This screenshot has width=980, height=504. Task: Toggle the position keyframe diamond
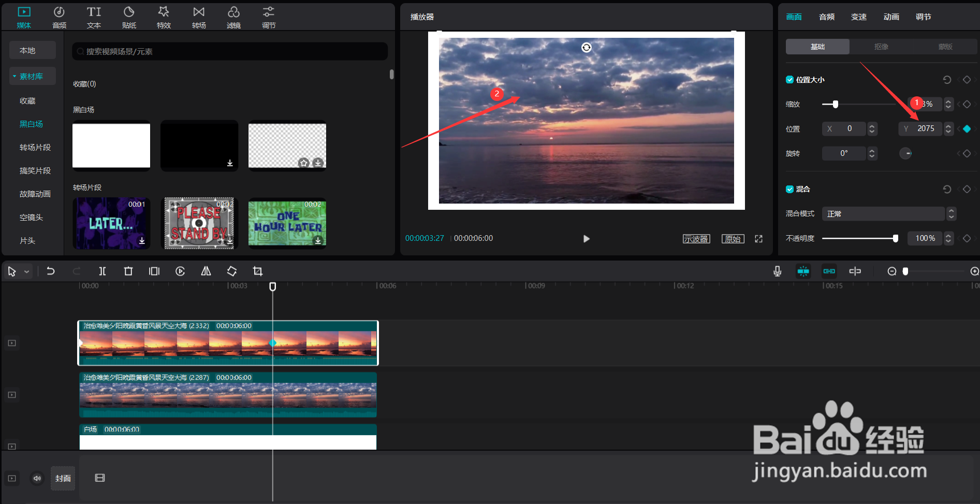pos(967,129)
